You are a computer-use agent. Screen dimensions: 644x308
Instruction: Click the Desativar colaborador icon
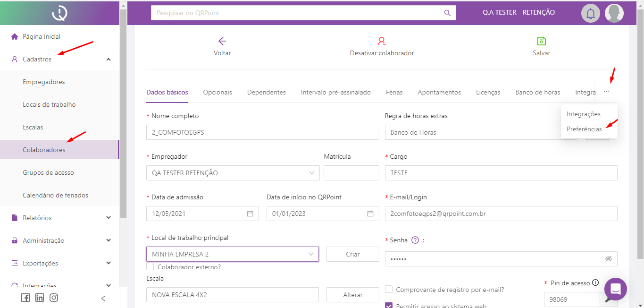pyautogui.click(x=382, y=41)
